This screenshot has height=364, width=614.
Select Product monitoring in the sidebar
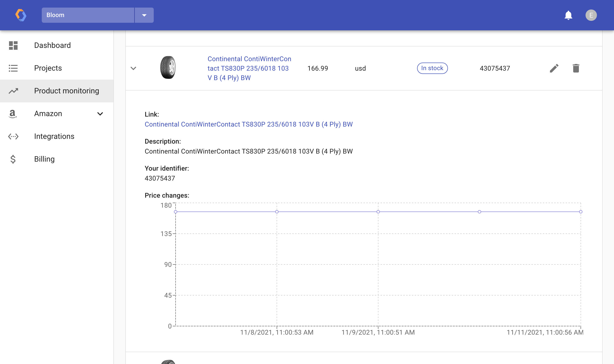[x=66, y=91]
